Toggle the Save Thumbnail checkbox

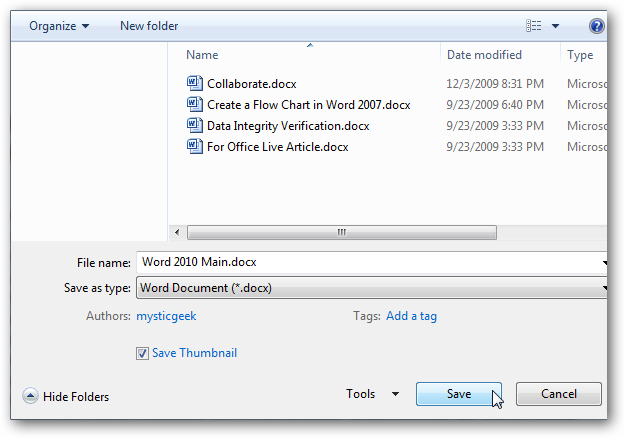142,353
